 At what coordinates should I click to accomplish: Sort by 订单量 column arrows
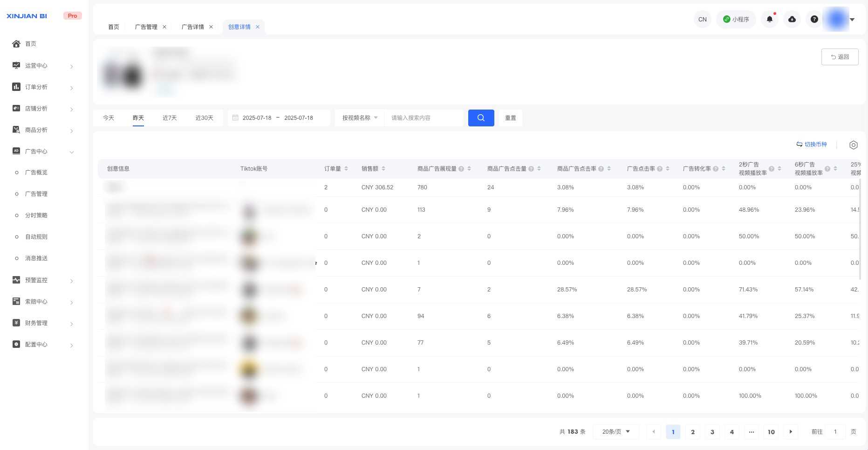click(x=346, y=168)
